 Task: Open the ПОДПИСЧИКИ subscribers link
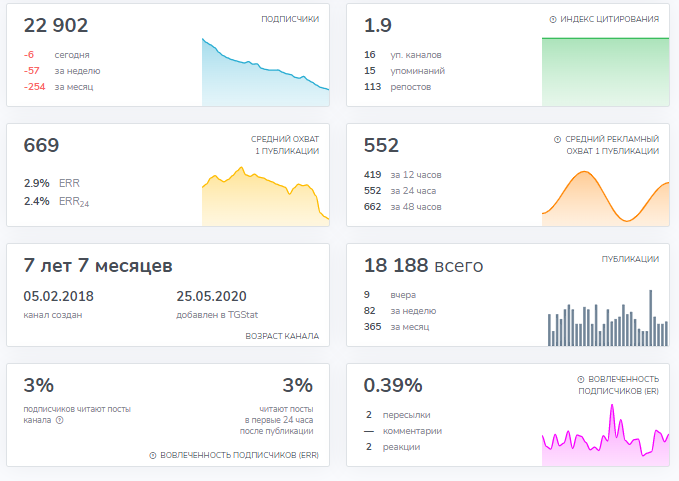pyautogui.click(x=289, y=19)
